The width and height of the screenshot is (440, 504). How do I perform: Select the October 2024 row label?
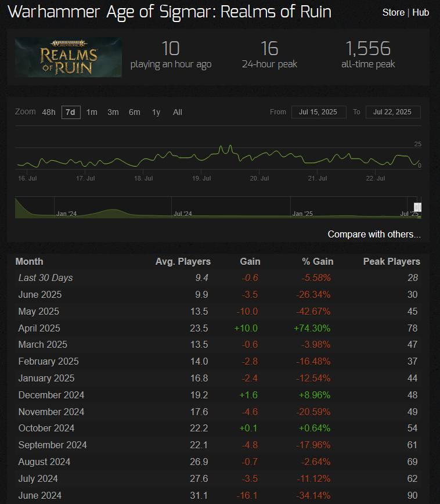46,428
